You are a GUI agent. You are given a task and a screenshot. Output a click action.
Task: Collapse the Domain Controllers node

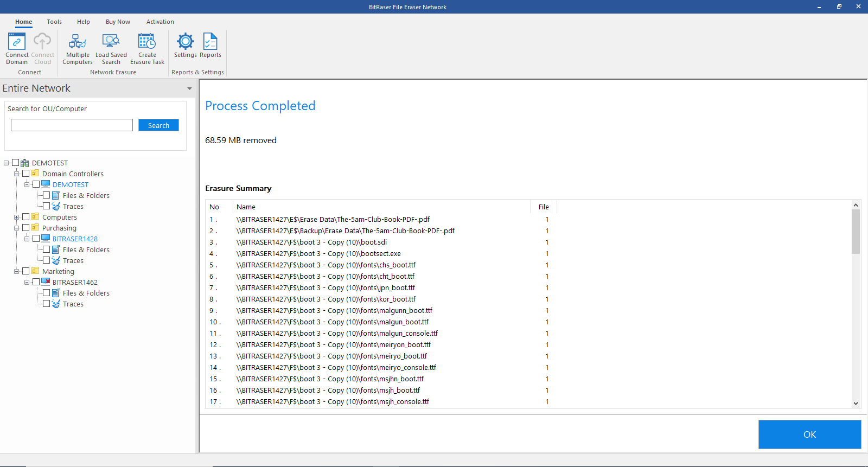click(x=17, y=174)
